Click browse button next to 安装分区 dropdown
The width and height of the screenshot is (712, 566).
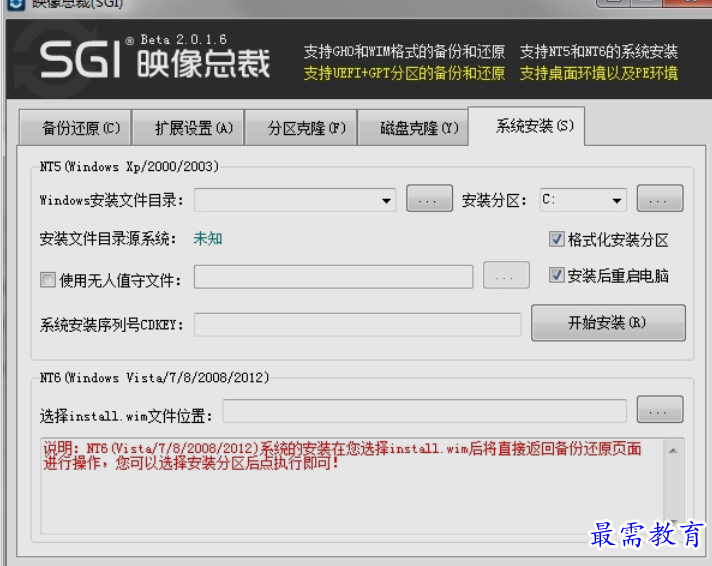click(x=660, y=199)
